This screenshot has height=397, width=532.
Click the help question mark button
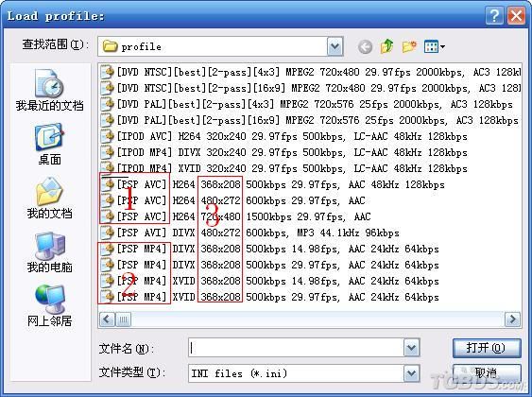pos(494,16)
